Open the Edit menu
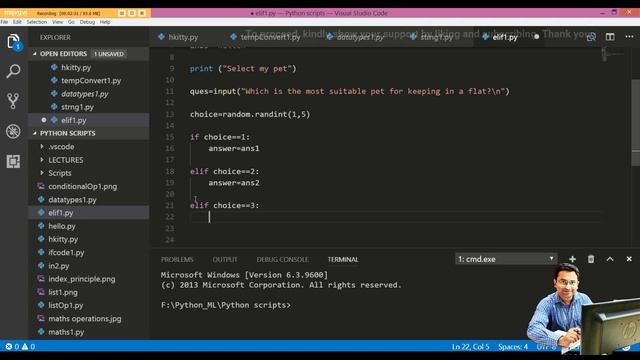640x360 pixels. click(17, 22)
